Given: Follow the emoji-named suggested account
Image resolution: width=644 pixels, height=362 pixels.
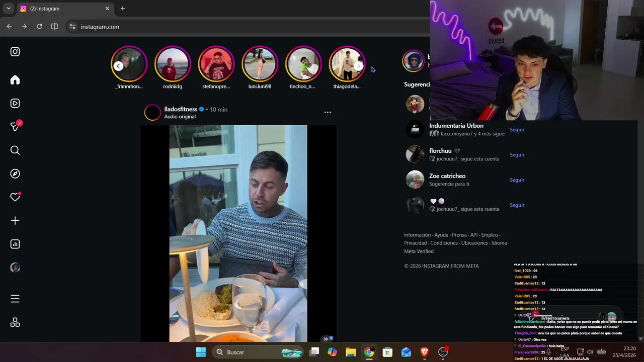Looking at the screenshot, I should coord(517,205).
